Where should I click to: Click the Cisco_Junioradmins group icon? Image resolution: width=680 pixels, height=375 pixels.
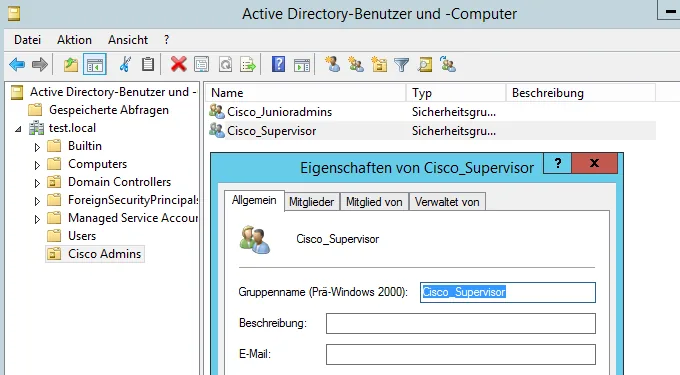pyautogui.click(x=216, y=111)
